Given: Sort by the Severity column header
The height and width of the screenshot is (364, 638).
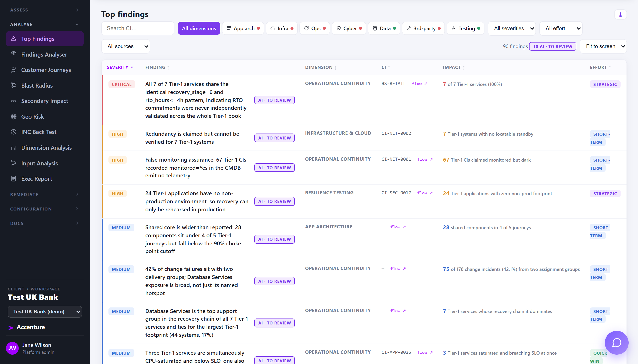Looking at the screenshot, I should click(x=120, y=67).
